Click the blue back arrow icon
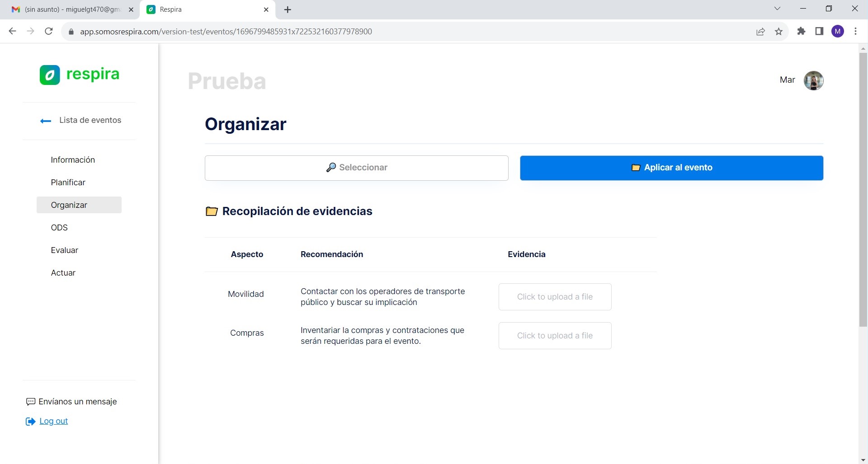The height and width of the screenshot is (464, 868). coord(46,121)
